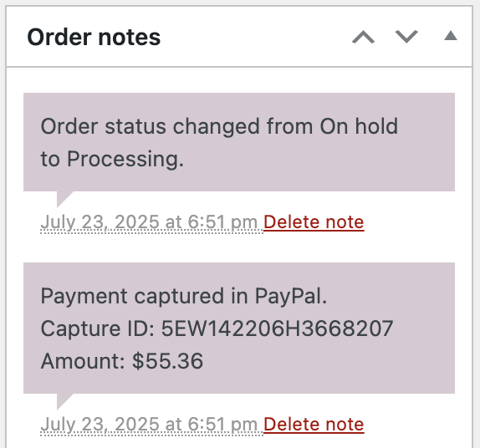Image resolution: width=480 pixels, height=448 pixels.
Task: Click the Order notes panel title
Action: (x=94, y=37)
